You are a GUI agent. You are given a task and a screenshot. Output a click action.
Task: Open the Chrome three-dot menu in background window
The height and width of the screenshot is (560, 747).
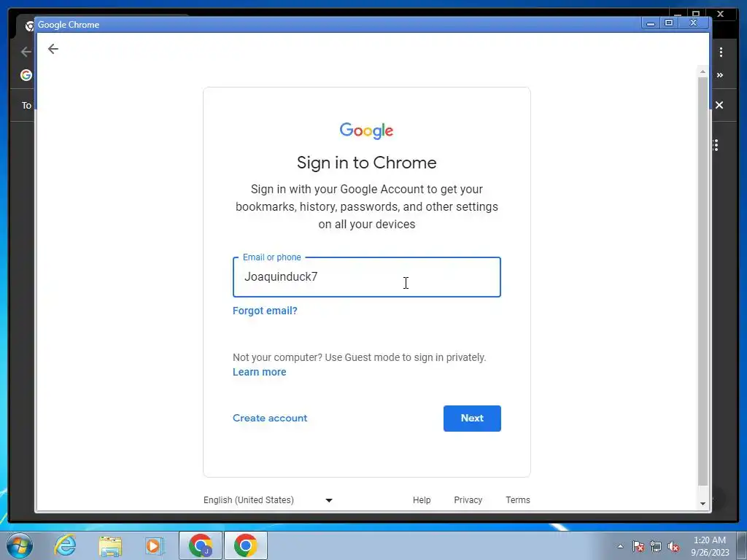coord(721,52)
